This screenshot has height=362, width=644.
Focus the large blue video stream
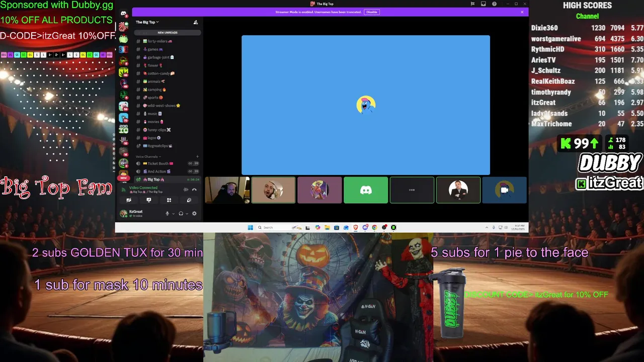tap(366, 105)
